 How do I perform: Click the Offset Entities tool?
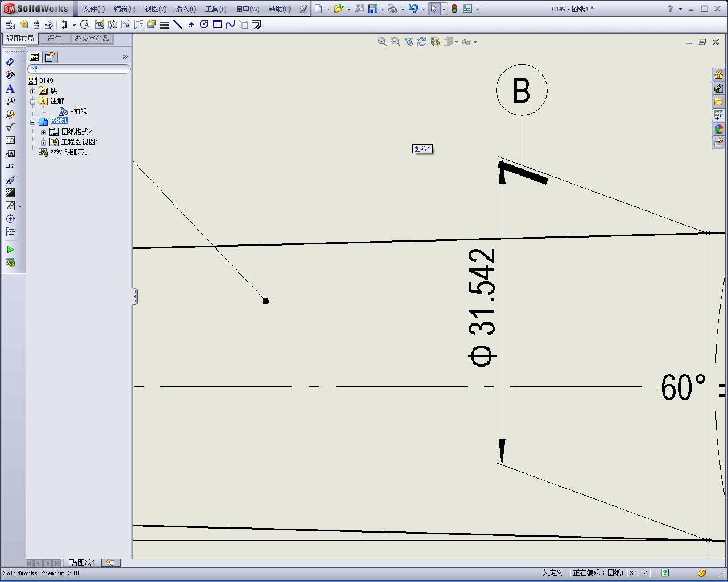[257, 24]
